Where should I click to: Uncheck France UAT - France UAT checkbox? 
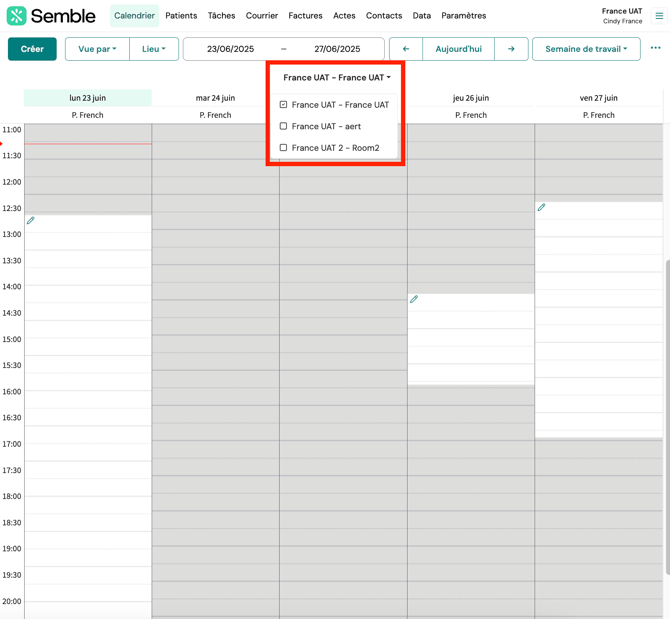coord(284,105)
